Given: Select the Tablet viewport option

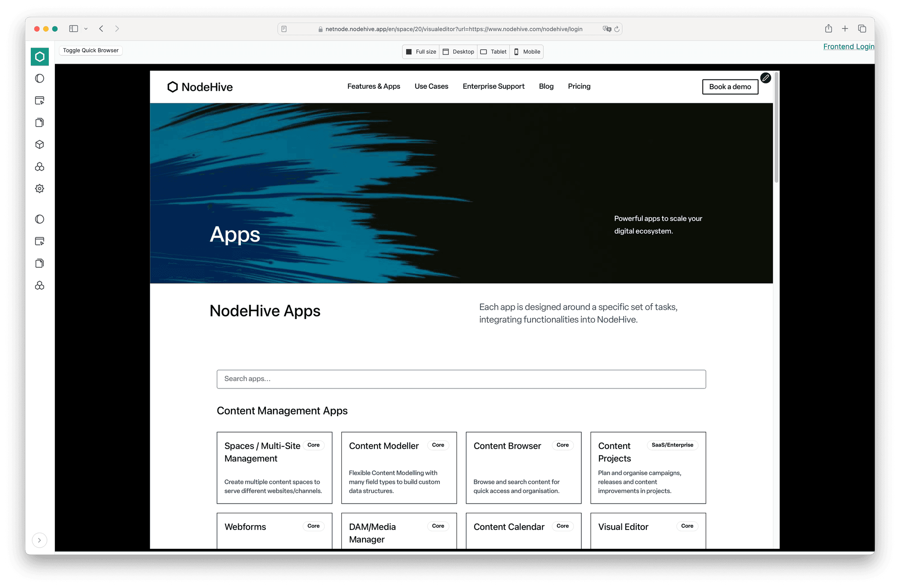Looking at the screenshot, I should point(494,52).
